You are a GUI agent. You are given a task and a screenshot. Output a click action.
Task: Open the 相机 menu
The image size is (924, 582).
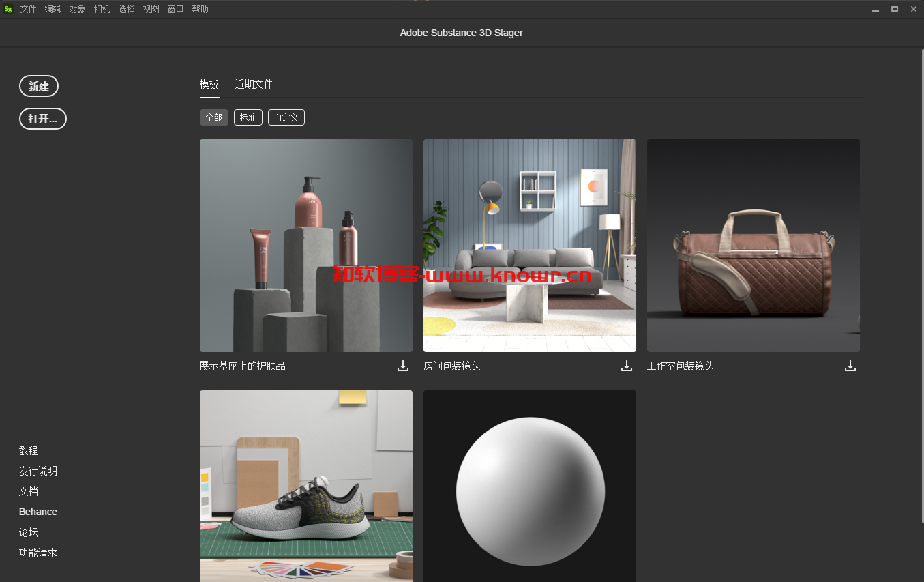coord(102,9)
